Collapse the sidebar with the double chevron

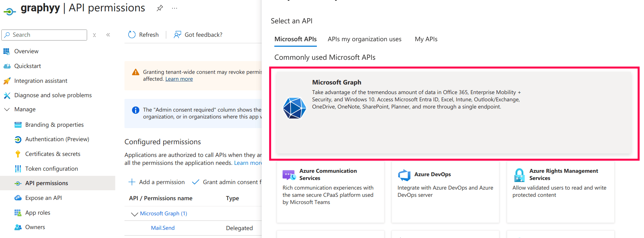click(108, 35)
